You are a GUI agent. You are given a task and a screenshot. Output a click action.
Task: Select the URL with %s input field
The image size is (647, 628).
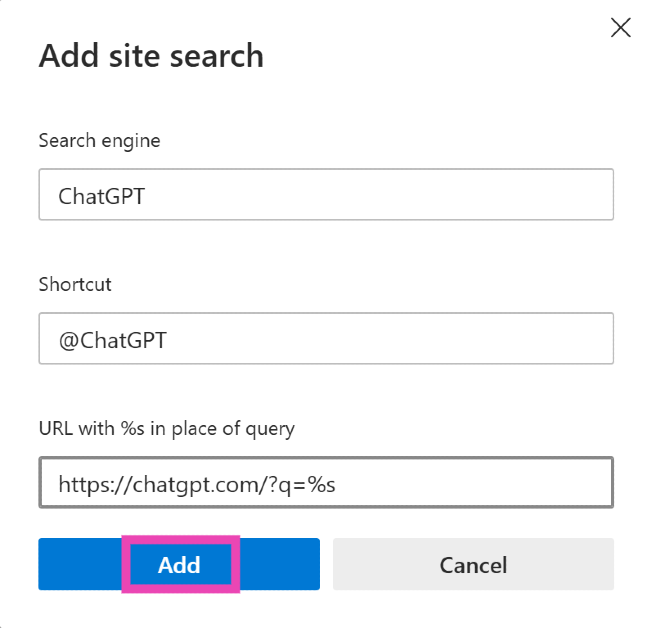[x=325, y=484]
